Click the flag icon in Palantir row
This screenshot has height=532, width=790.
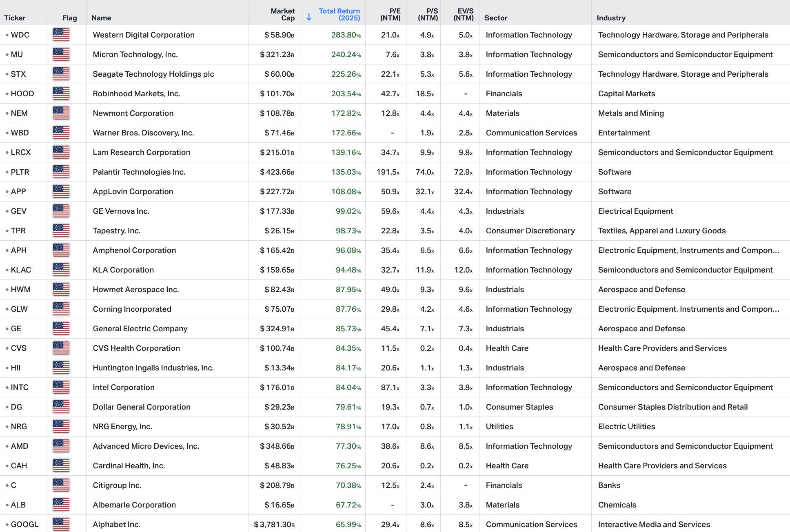tap(61, 172)
